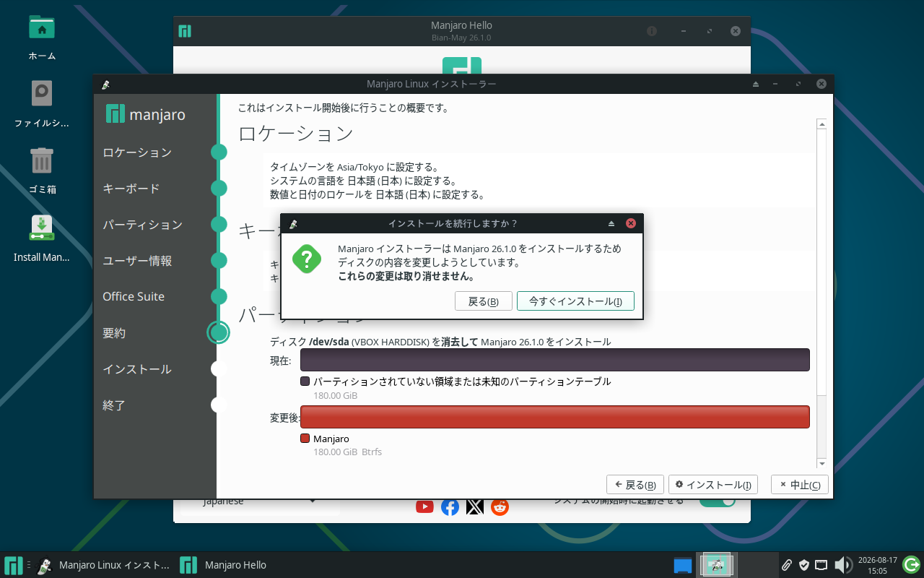Screen dimensions: 924x578
Task: Open Facebook link in Manjaro Hello
Action: click(x=450, y=506)
